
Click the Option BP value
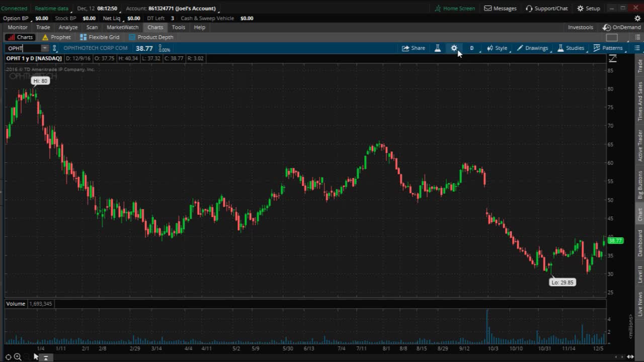[42, 18]
